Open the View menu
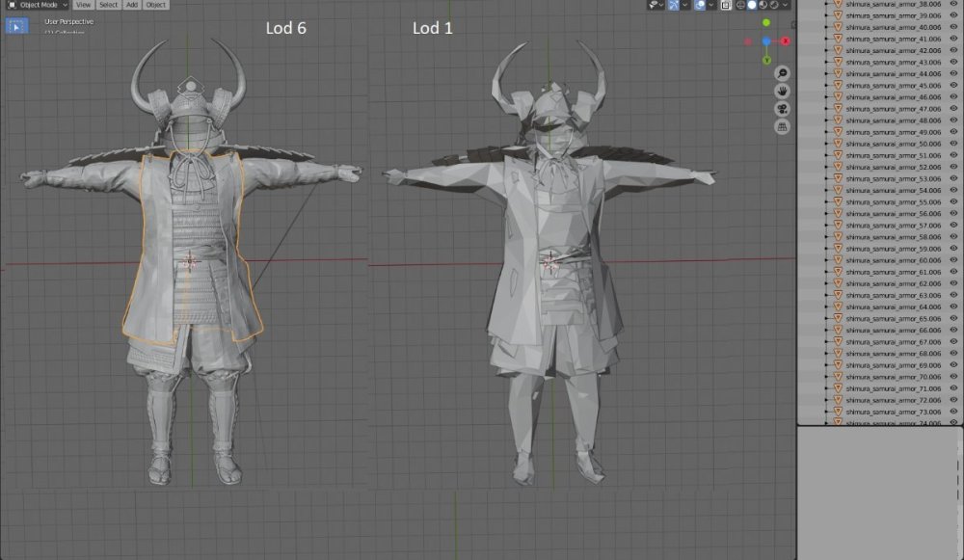The width and height of the screenshot is (964, 560). point(84,5)
